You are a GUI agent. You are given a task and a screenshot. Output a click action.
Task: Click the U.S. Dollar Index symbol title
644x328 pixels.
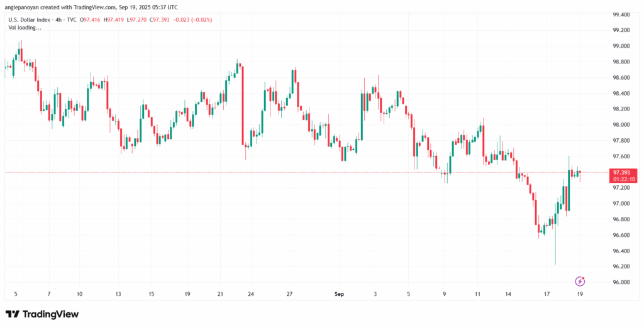click(31, 20)
